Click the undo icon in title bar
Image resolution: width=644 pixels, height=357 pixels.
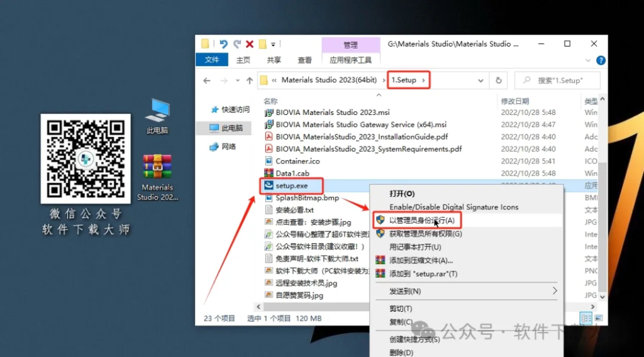223,44
